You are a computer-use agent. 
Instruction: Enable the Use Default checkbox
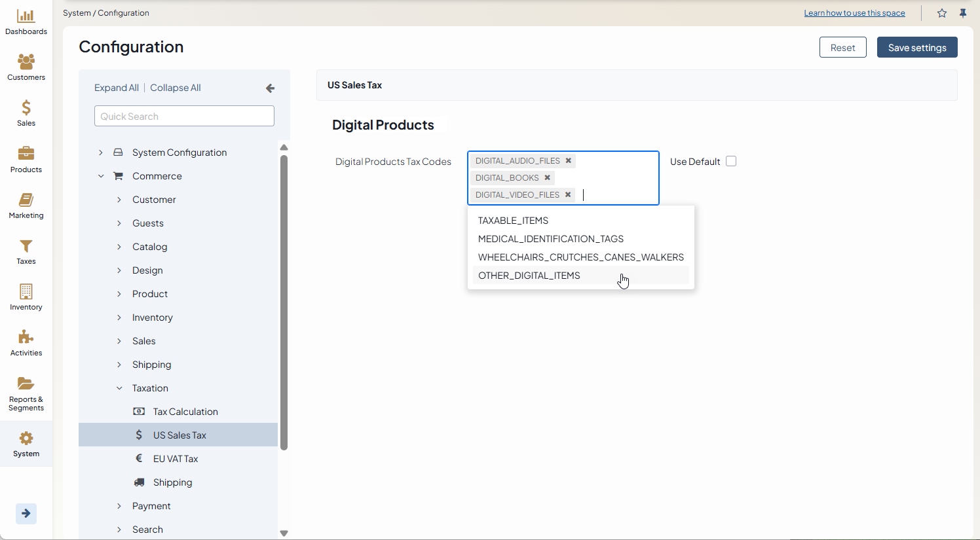[x=731, y=161]
